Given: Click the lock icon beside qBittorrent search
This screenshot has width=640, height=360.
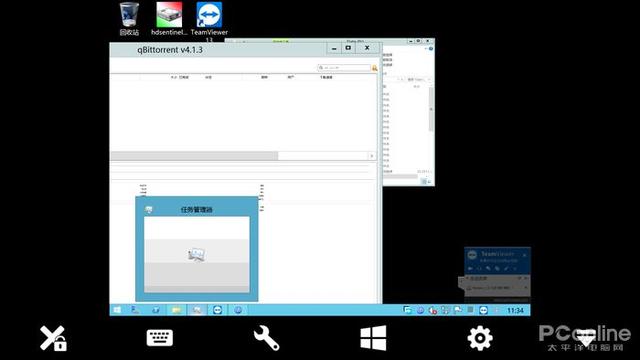Looking at the screenshot, I should coord(375,68).
